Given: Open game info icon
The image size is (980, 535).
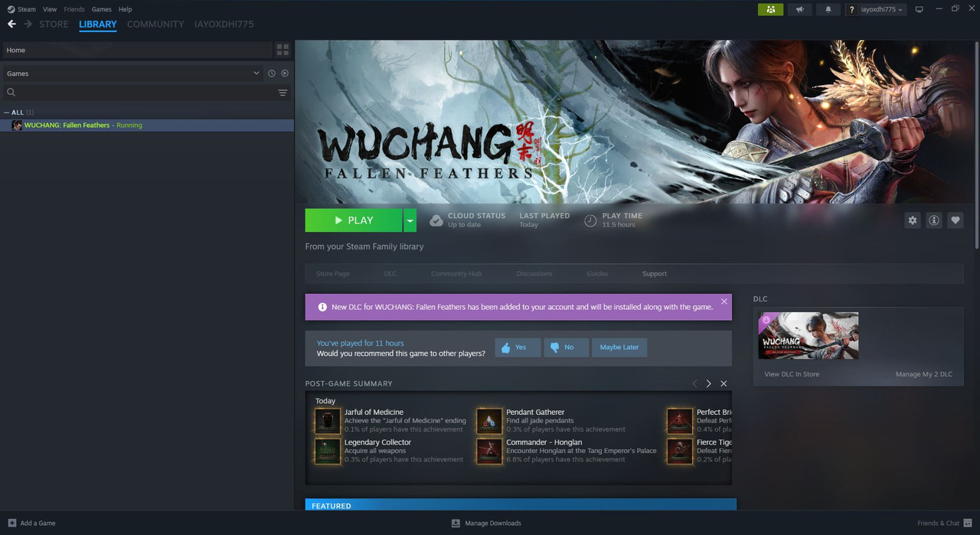Looking at the screenshot, I should click(x=934, y=220).
